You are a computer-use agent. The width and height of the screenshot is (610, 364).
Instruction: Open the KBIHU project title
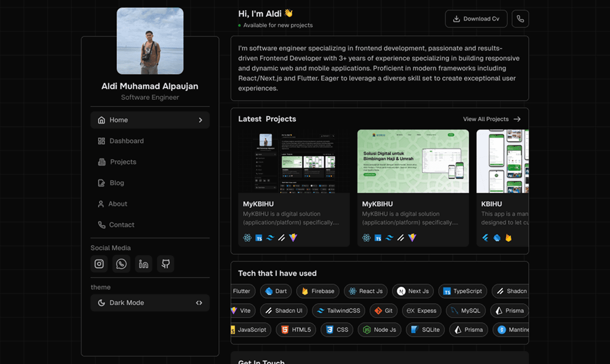click(x=491, y=204)
